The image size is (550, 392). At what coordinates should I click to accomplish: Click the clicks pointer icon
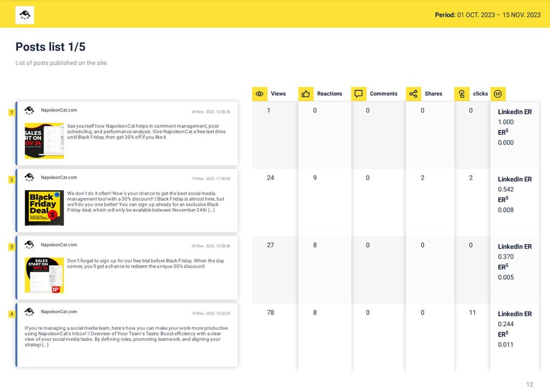point(462,94)
